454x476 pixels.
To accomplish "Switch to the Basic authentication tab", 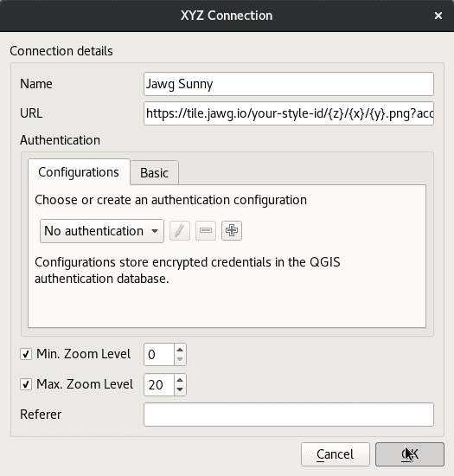I will pos(155,173).
